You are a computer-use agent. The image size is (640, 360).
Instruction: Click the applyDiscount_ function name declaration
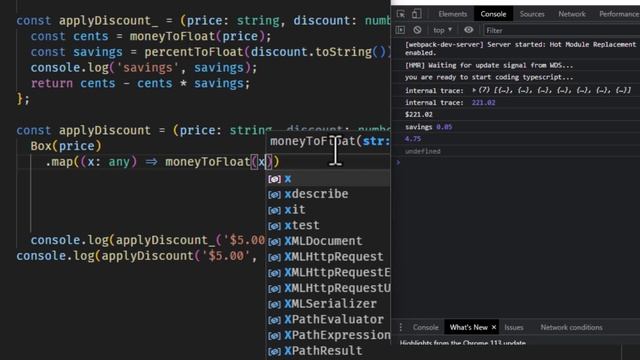tap(108, 21)
